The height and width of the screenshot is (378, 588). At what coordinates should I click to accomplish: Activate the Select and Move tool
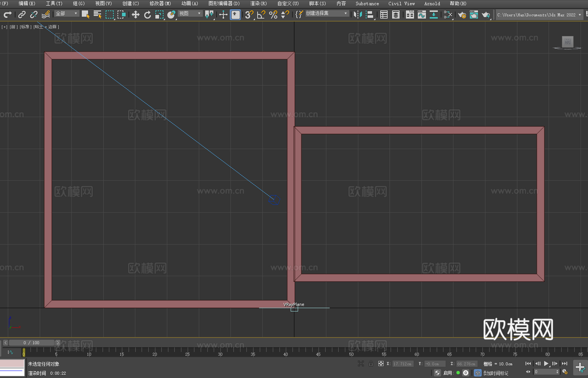pyautogui.click(x=136, y=14)
